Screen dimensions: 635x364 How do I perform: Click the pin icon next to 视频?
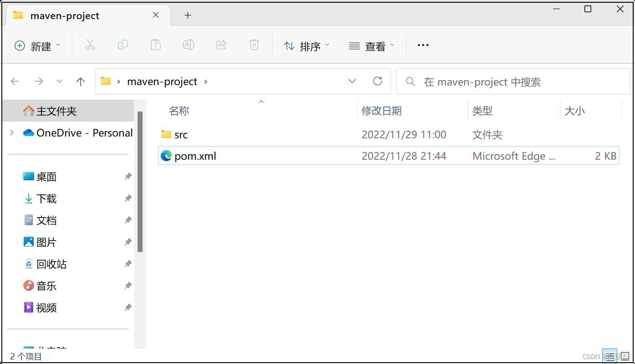tap(128, 308)
